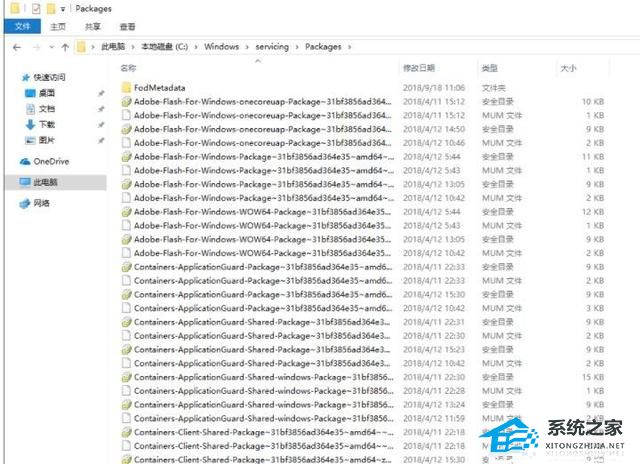Select the WOW64-Package file name dated 2018/4/12 13:05
The image size is (640, 464).
(262, 240)
